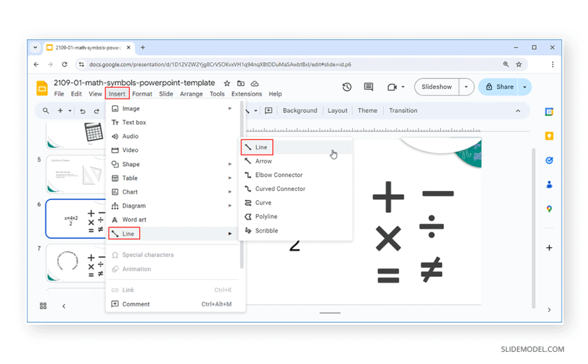588x364 pixels.
Task: Expand the Share options dropdown arrow
Action: [x=524, y=87]
